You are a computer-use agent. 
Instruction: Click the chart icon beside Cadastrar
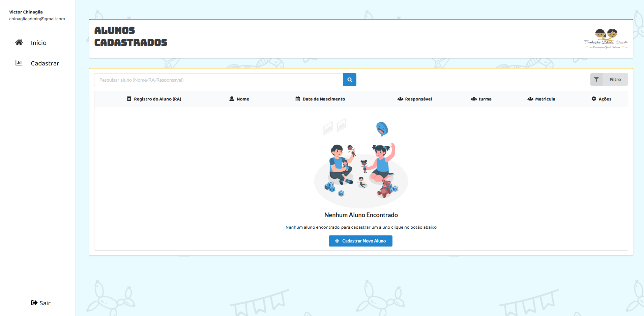(x=19, y=63)
